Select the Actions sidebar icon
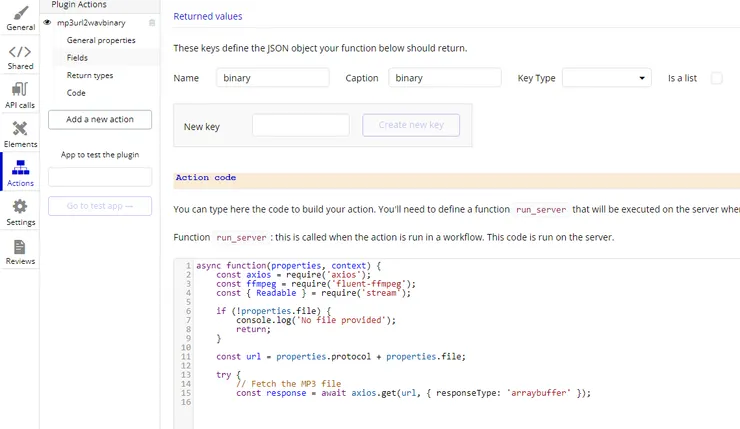This screenshot has height=429, width=740. pos(20,168)
